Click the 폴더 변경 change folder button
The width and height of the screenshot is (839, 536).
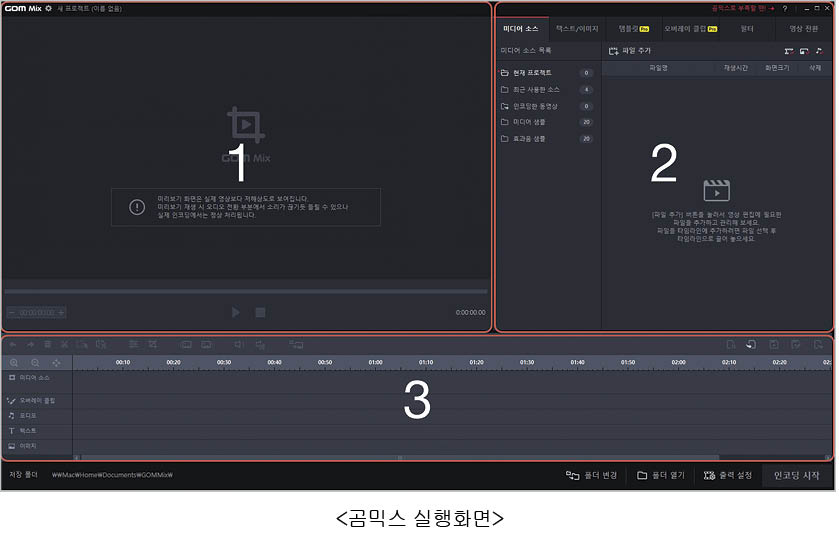click(593, 476)
